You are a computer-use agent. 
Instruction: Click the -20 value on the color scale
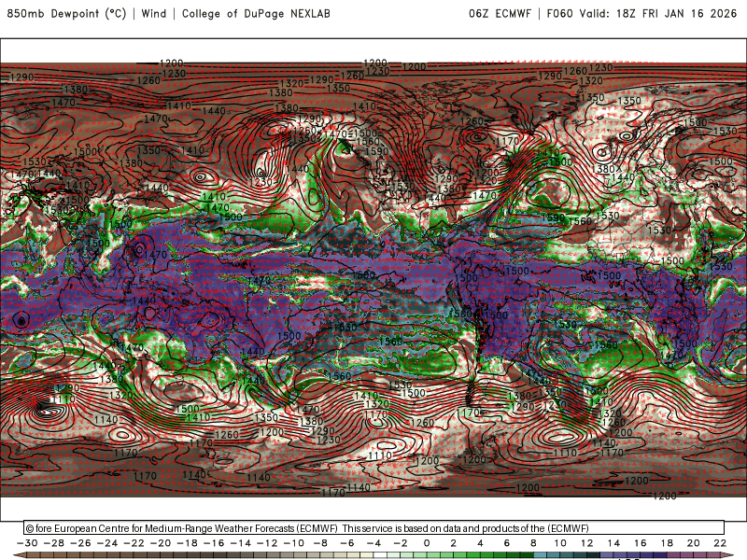click(161, 543)
